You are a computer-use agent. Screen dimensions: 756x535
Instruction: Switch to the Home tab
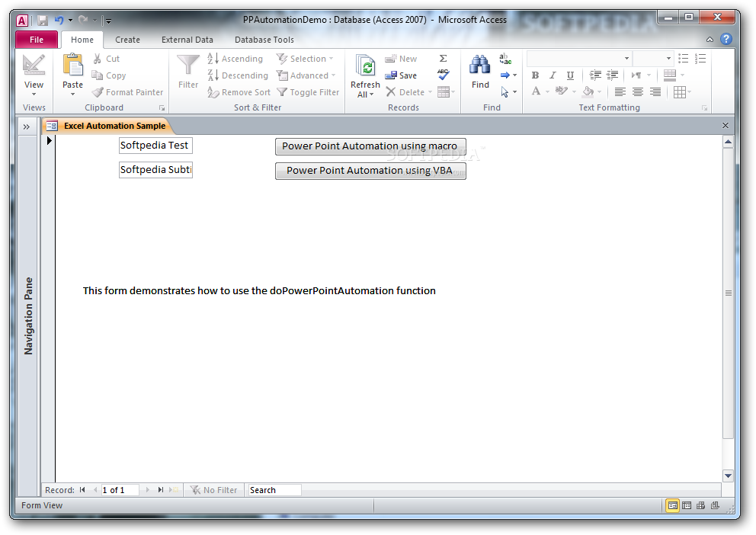click(82, 40)
